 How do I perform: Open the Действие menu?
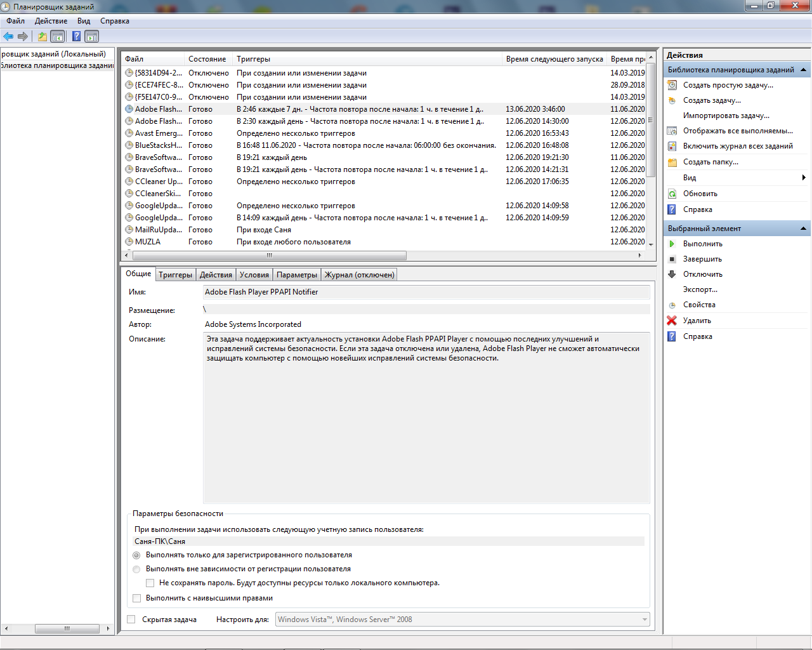(x=51, y=21)
